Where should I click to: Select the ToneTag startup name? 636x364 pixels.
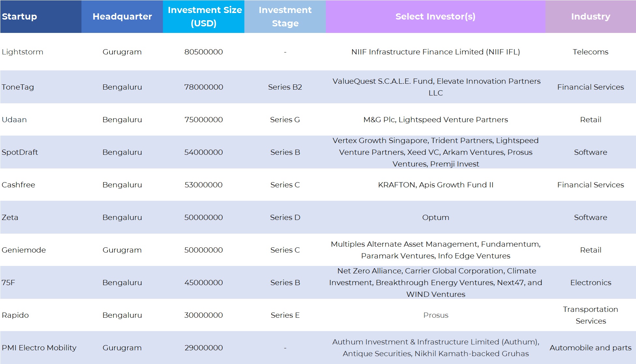click(18, 87)
